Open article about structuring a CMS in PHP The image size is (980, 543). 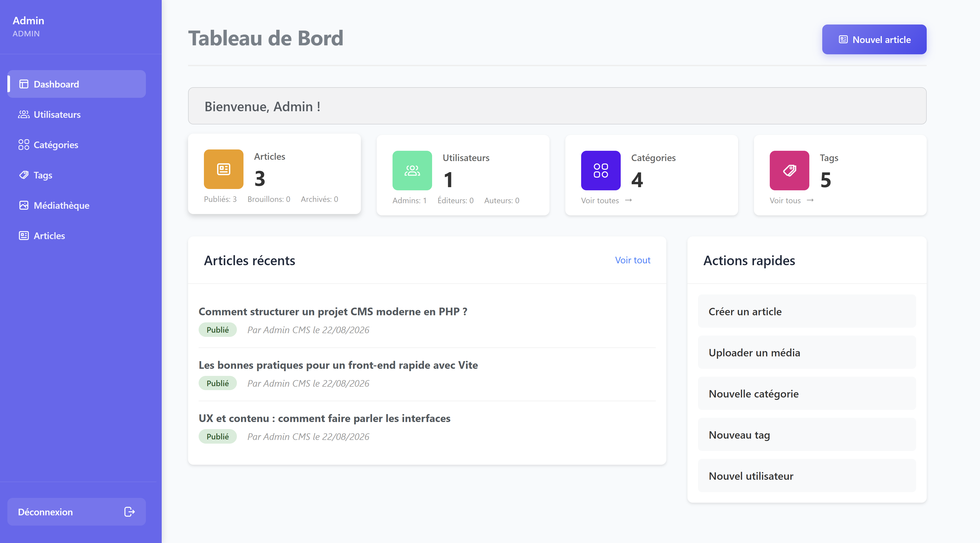pos(333,311)
